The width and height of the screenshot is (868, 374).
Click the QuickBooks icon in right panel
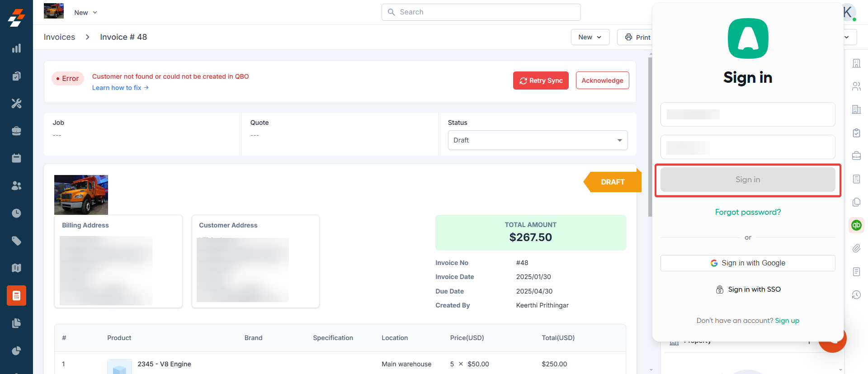pyautogui.click(x=856, y=225)
